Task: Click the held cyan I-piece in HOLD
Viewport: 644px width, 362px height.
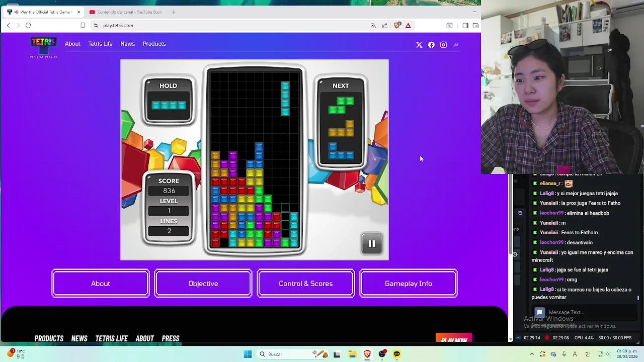Action: 169,105
